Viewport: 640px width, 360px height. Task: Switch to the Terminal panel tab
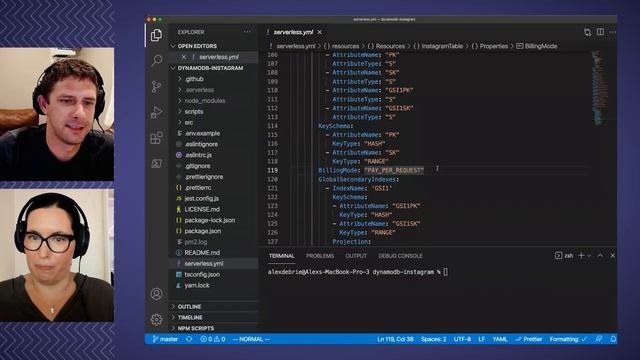tap(282, 256)
